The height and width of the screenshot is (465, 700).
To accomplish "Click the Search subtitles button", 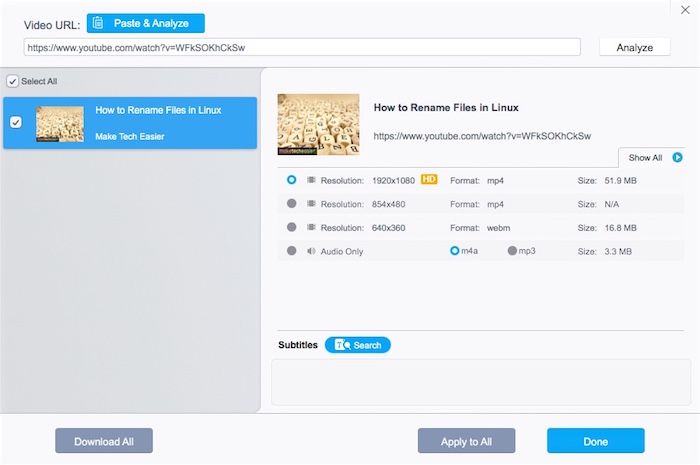I will click(x=358, y=345).
